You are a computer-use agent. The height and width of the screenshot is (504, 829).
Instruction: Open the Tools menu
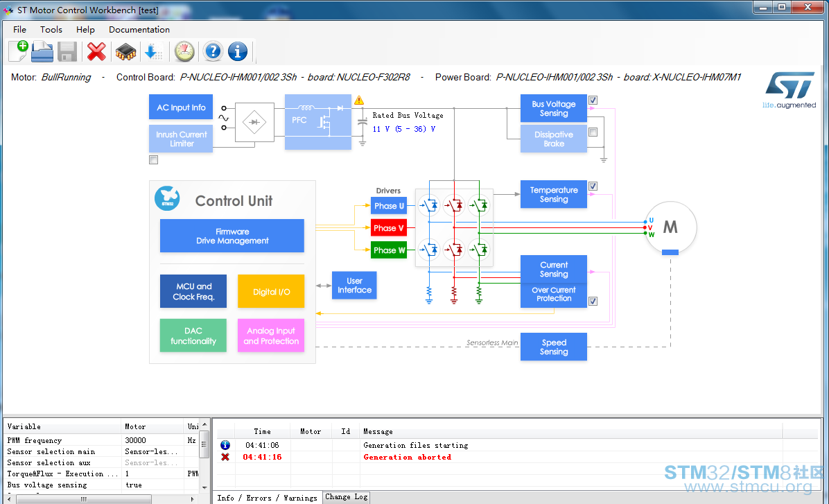pyautogui.click(x=51, y=30)
